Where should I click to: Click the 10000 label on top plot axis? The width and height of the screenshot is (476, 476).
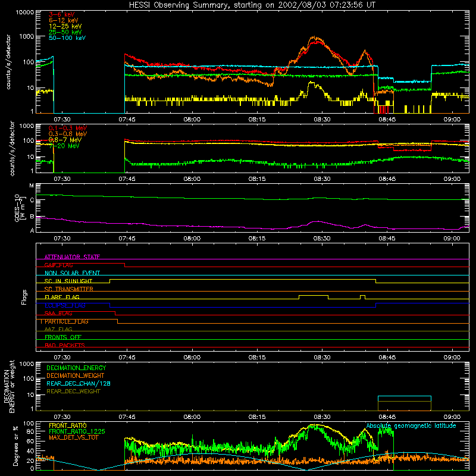pyautogui.click(x=25, y=12)
